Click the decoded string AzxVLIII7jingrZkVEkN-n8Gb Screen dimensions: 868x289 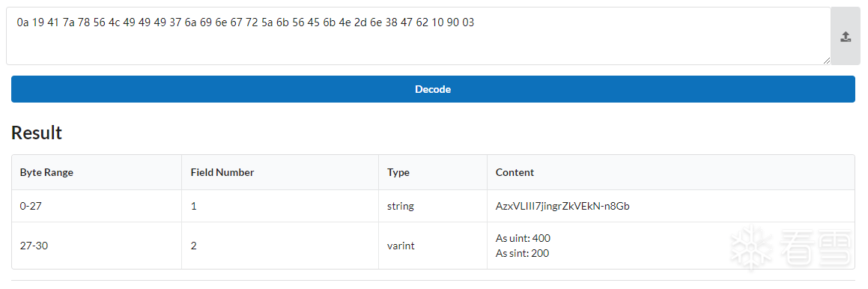click(x=562, y=206)
